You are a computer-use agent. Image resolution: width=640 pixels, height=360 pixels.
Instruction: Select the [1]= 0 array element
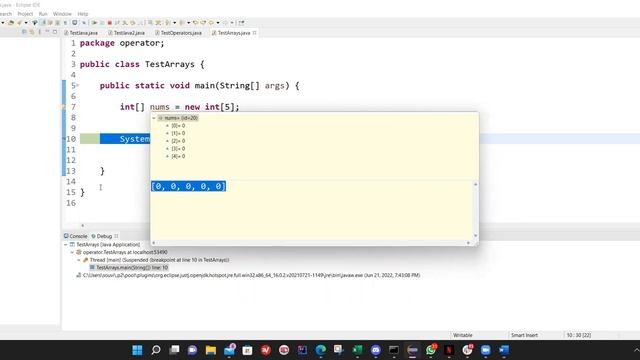coord(176,133)
